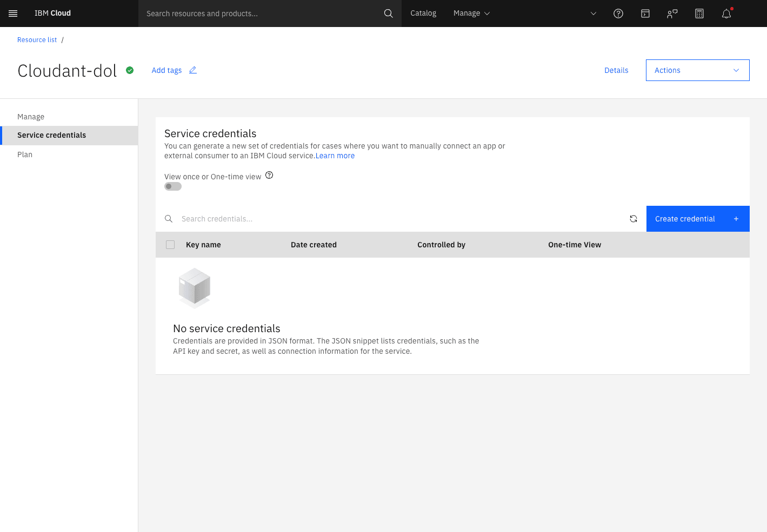767x532 pixels.
Task: Open the Learn more link
Action: 335,156
